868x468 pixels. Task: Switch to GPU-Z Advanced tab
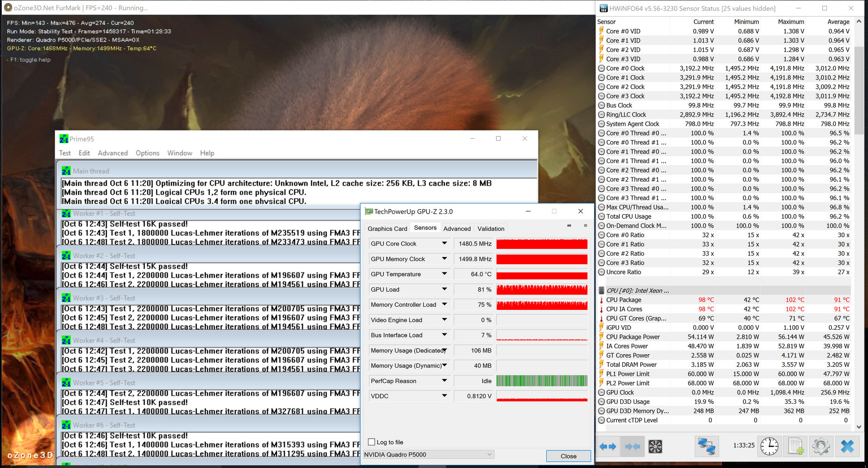pyautogui.click(x=457, y=229)
